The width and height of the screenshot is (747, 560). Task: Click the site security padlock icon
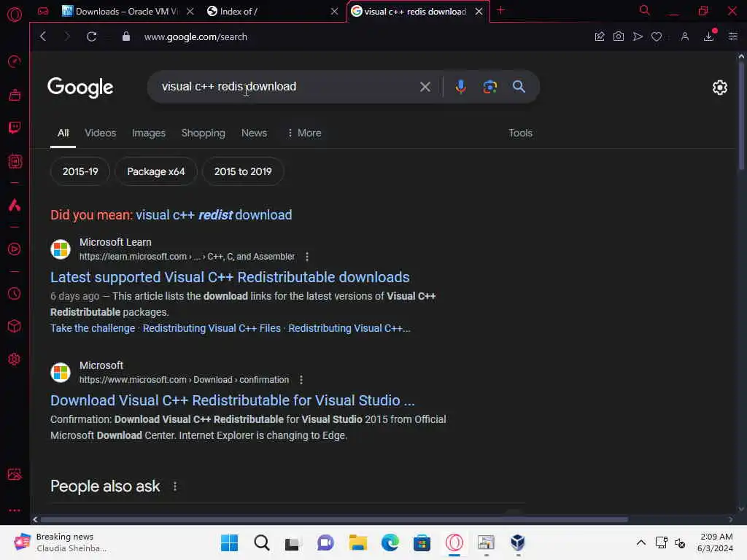pos(125,36)
